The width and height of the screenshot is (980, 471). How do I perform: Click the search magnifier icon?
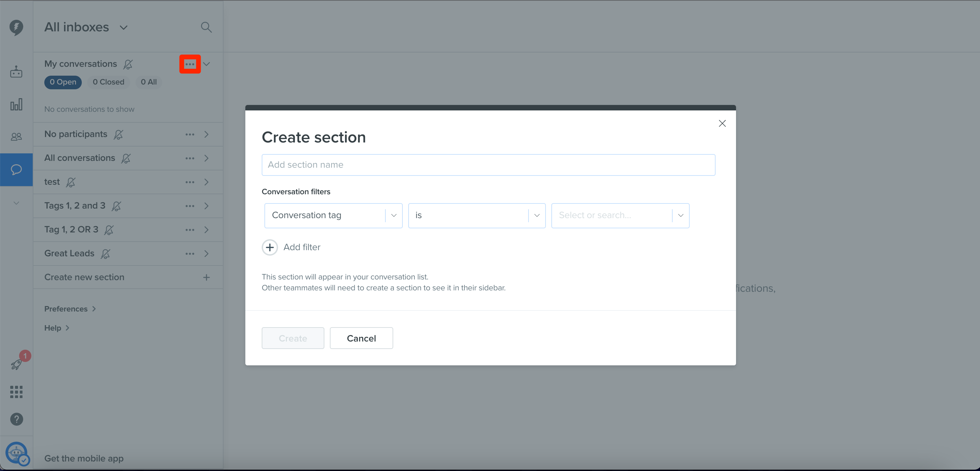(206, 27)
